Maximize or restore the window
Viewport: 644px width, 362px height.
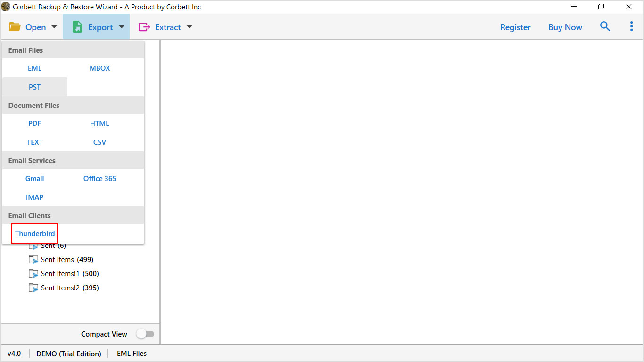point(601,7)
